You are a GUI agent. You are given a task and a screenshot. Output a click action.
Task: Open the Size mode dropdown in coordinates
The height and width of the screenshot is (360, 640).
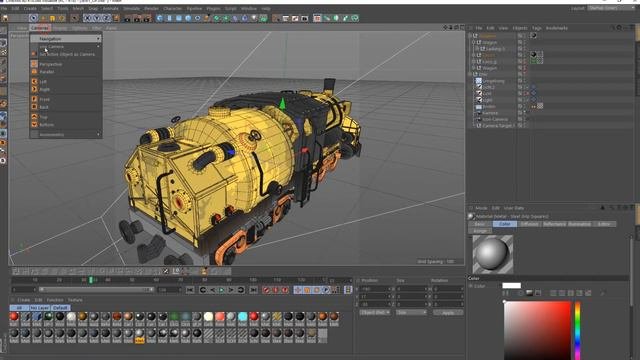coord(411,312)
